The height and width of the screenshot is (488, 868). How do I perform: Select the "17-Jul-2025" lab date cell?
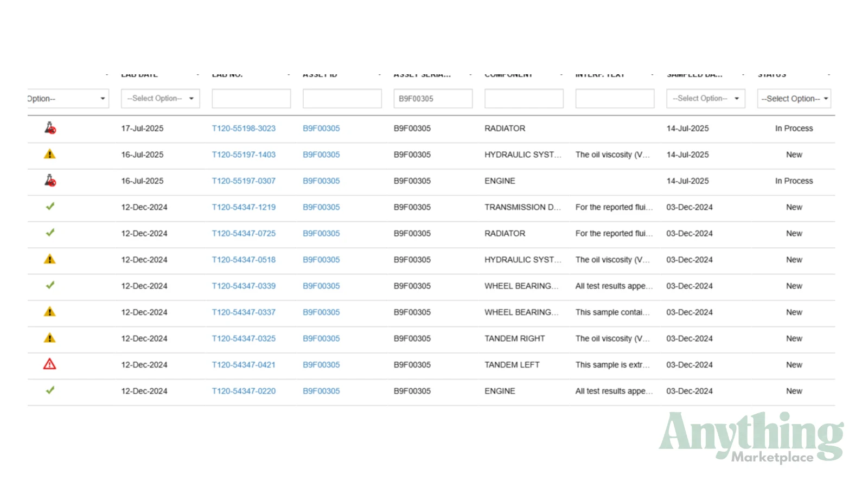(x=142, y=129)
